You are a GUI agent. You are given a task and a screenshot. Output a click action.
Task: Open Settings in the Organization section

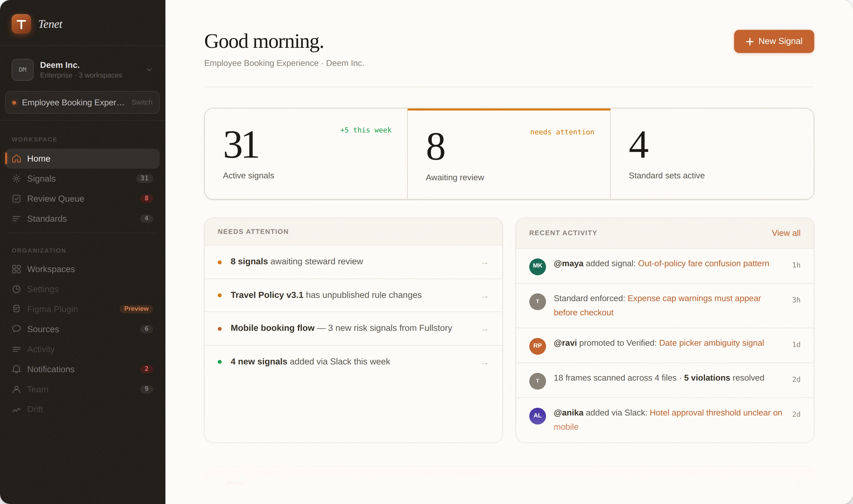pos(43,289)
